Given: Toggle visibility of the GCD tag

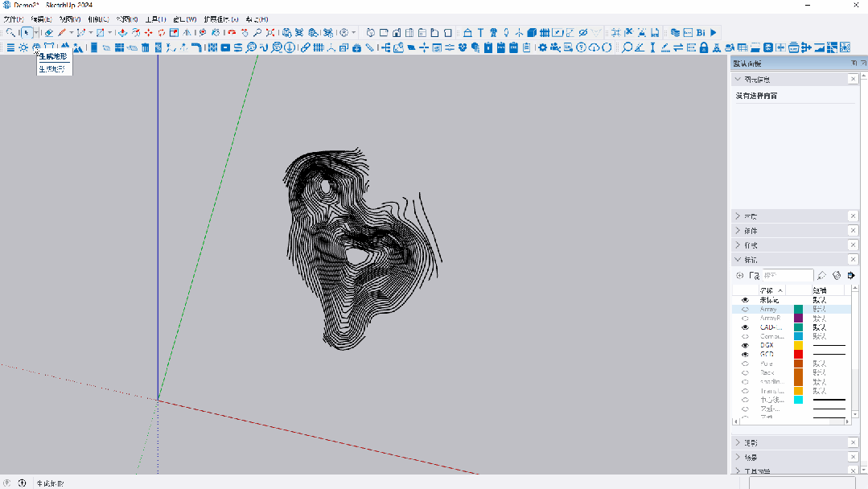Looking at the screenshot, I should point(745,354).
